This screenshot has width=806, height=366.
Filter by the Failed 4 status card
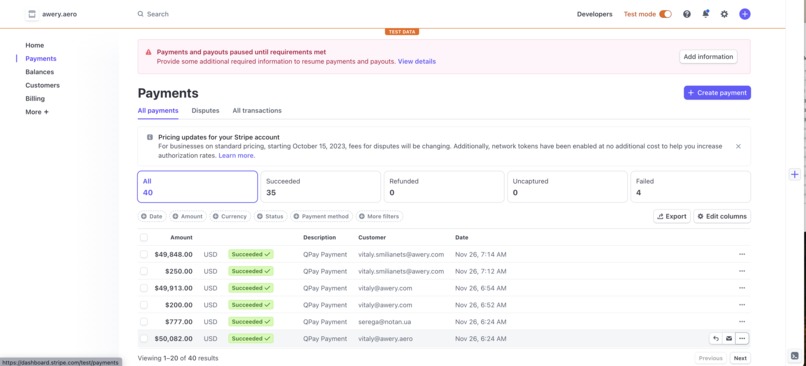pyautogui.click(x=690, y=187)
